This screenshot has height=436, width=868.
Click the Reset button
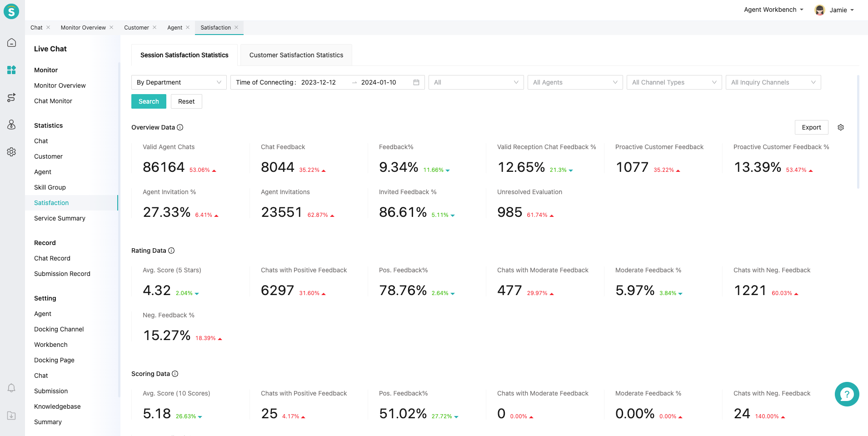pos(186,101)
